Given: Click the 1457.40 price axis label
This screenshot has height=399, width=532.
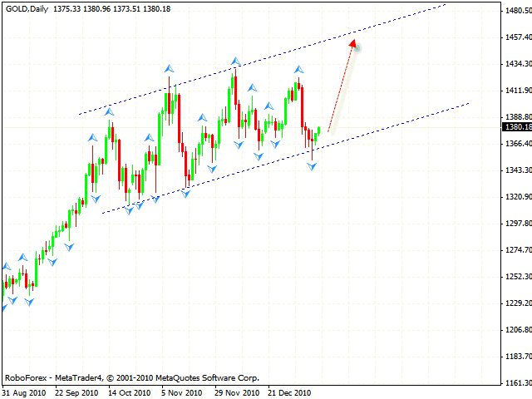Looking at the screenshot, I should [519, 37].
